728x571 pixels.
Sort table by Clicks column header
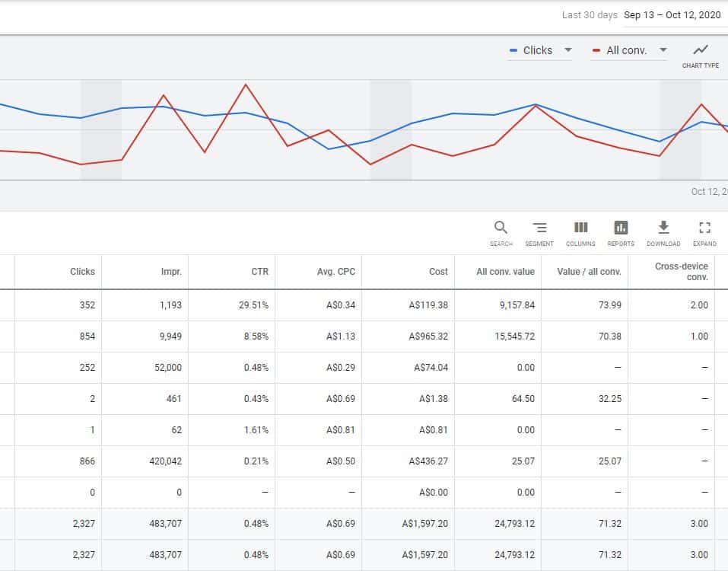tap(82, 272)
